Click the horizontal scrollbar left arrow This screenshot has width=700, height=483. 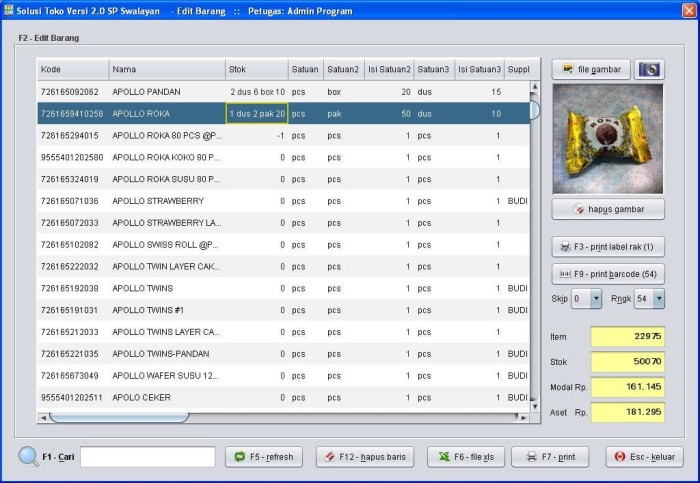43,418
